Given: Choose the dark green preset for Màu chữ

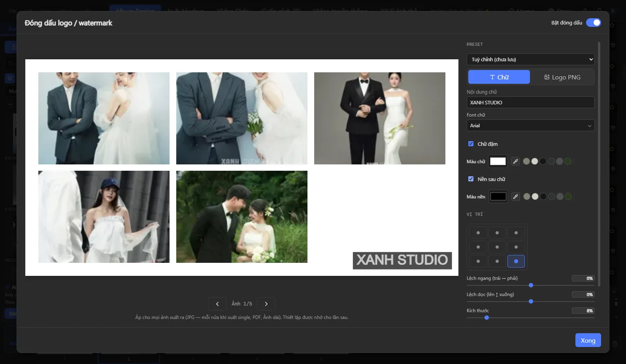Looking at the screenshot, I should click(x=568, y=161).
